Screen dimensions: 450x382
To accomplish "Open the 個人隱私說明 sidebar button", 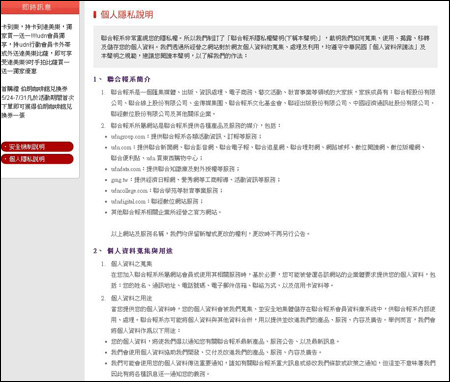I will click(37, 159).
